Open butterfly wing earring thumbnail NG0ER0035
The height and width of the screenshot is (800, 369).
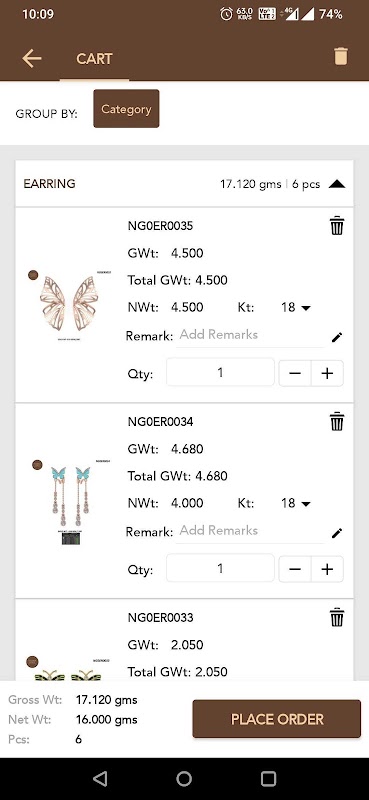pyautogui.click(x=69, y=305)
